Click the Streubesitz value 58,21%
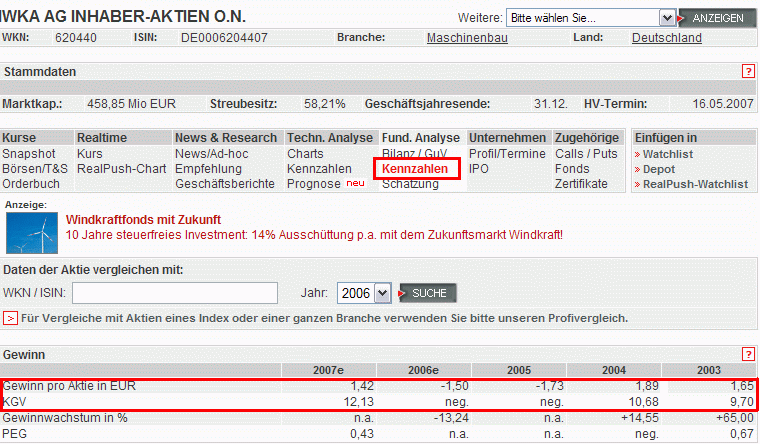The width and height of the screenshot is (760, 444). coord(325,104)
